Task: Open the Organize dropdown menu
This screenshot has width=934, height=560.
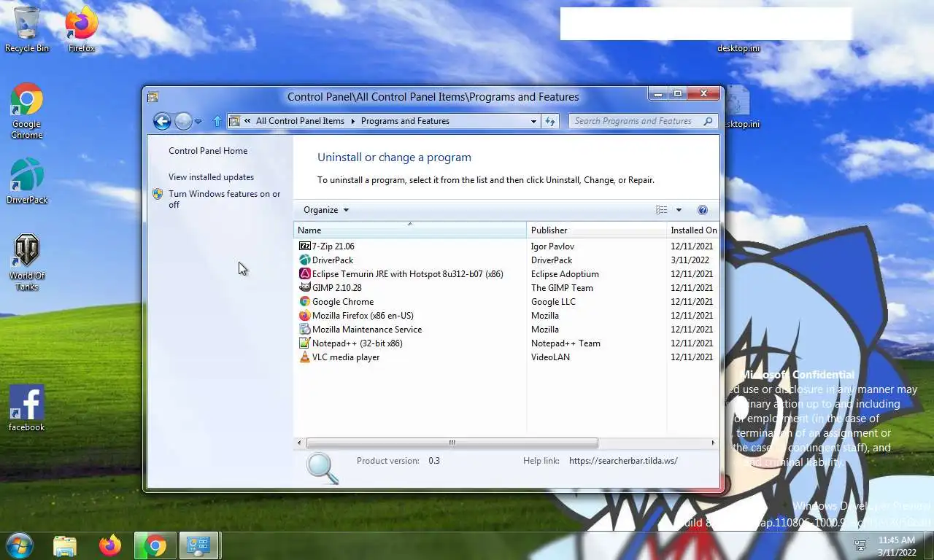Action: [x=326, y=210]
